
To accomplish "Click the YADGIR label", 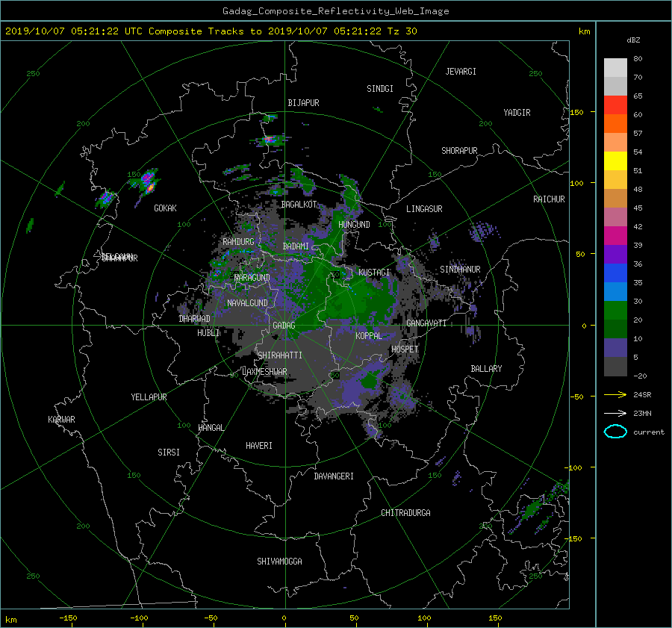I will pos(517,113).
